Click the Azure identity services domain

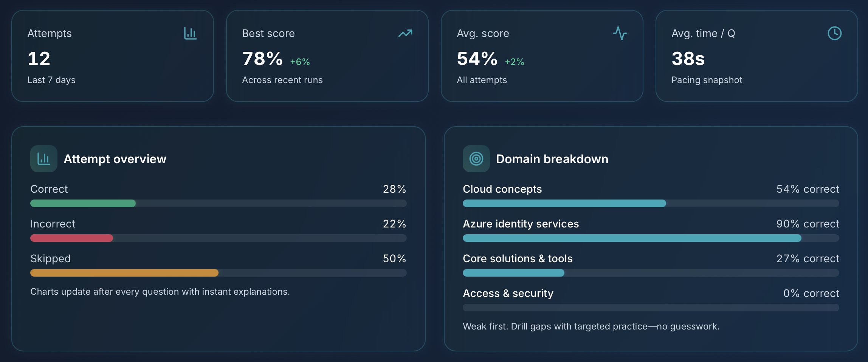(521, 224)
